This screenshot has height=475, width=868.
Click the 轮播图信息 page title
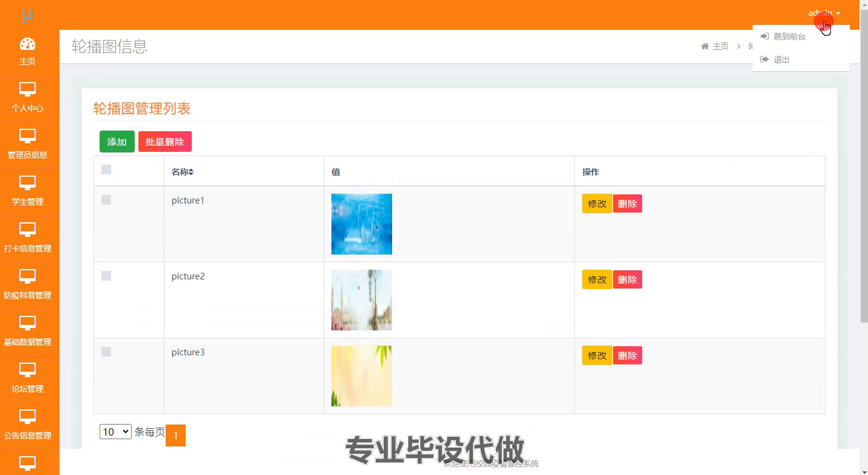click(109, 46)
